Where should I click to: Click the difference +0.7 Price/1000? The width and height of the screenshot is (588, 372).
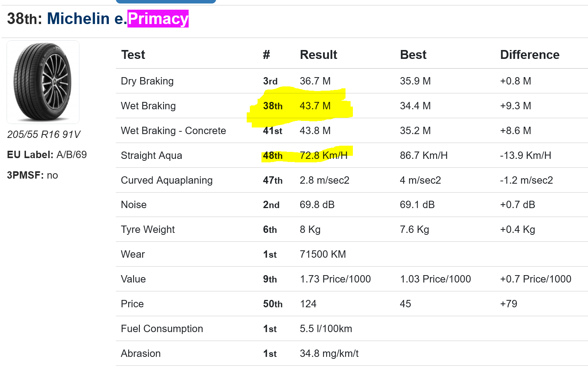tap(536, 279)
